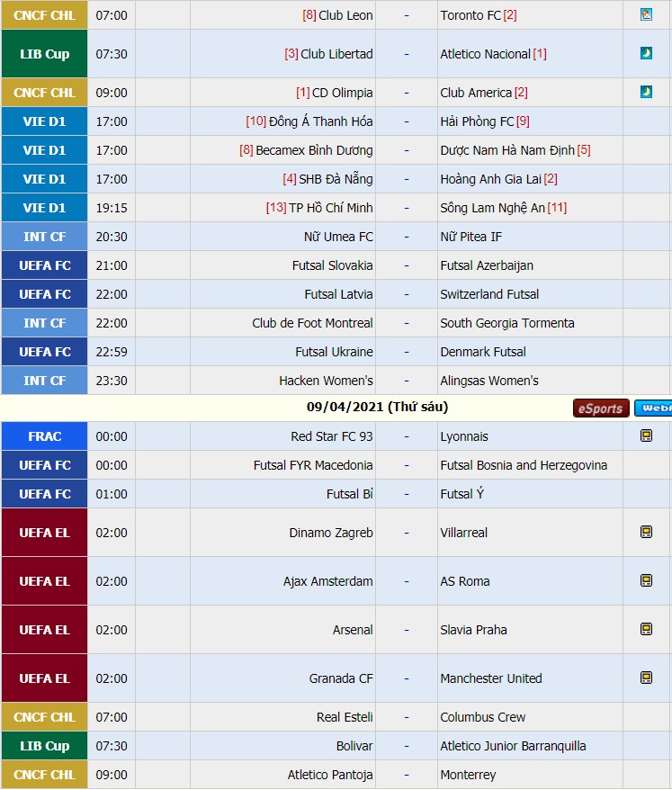Open team Villarreal

click(x=463, y=533)
